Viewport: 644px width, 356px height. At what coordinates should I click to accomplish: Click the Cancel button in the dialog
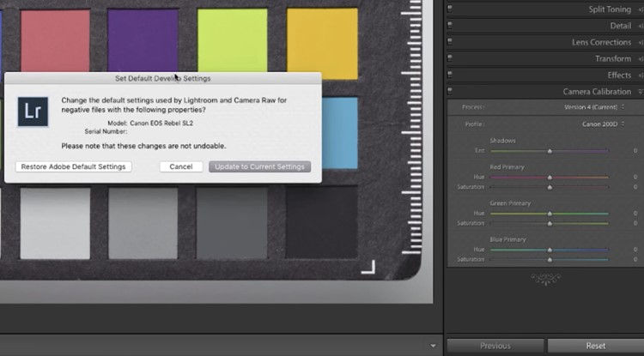click(181, 166)
